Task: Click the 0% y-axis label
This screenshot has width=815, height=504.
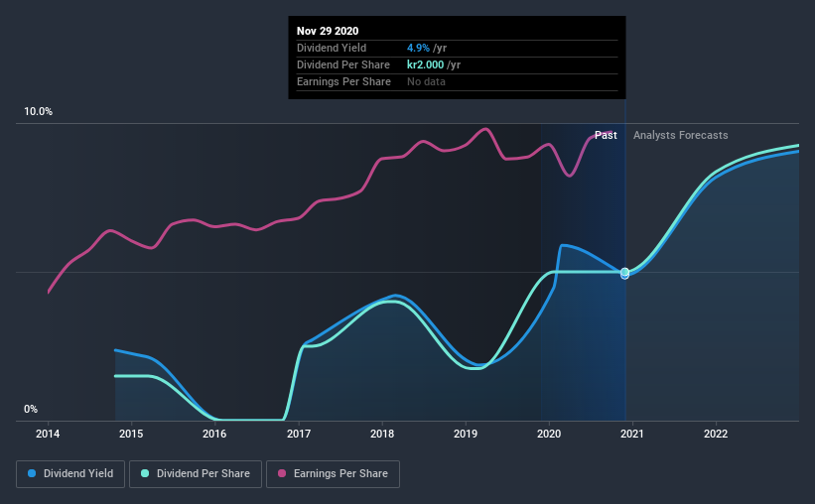Action: 31,410
